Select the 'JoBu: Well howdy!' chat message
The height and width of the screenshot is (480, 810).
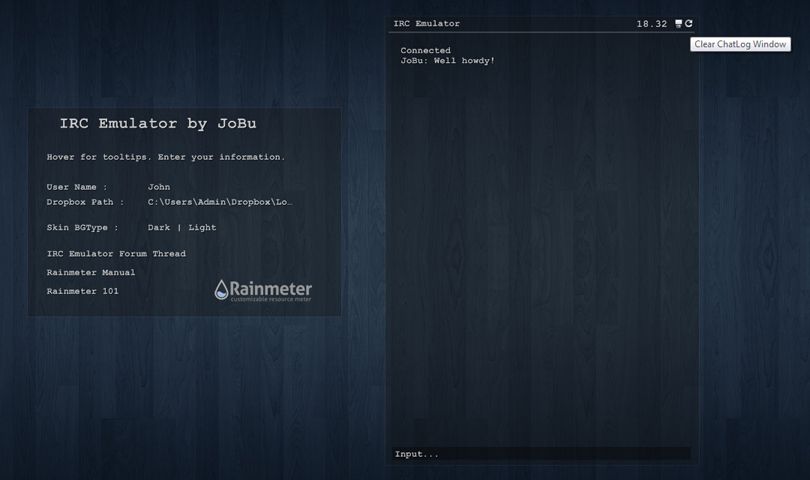448,61
